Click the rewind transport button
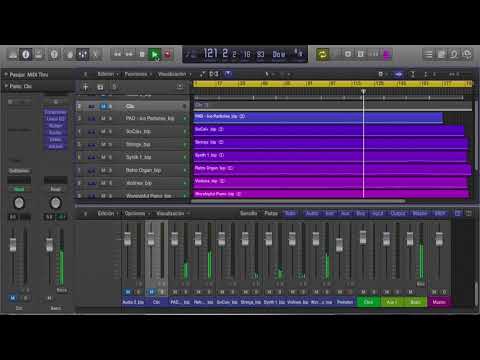480x360 pixels. (x=117, y=54)
